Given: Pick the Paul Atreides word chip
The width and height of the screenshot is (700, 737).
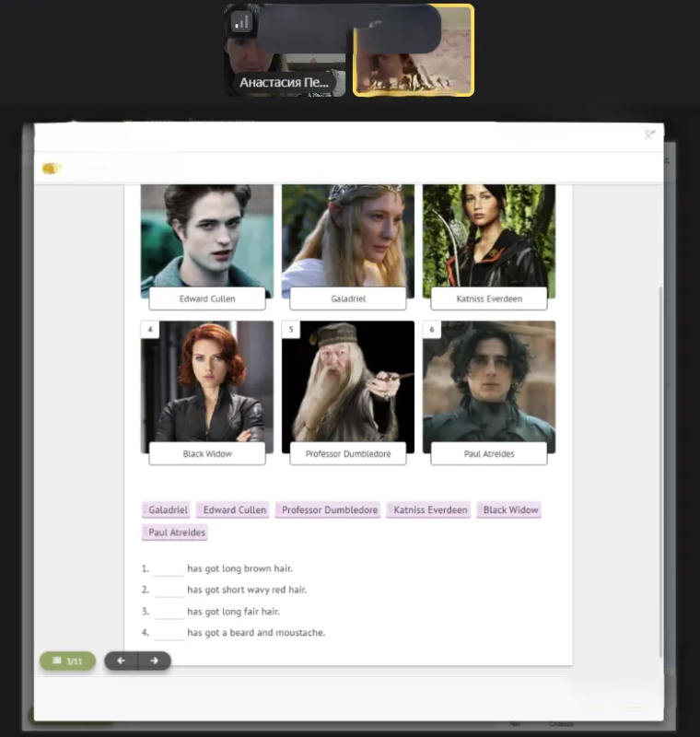Looking at the screenshot, I should pyautogui.click(x=175, y=532).
